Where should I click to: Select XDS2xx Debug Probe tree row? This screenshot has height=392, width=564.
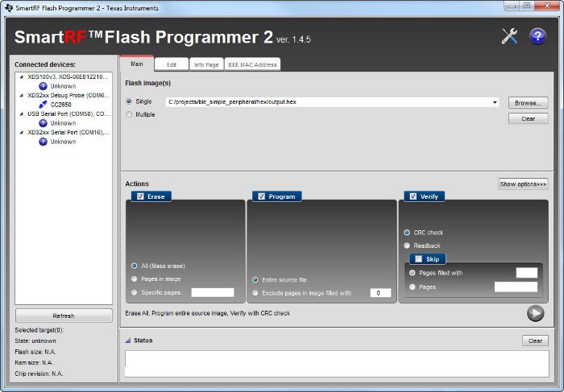click(x=68, y=96)
